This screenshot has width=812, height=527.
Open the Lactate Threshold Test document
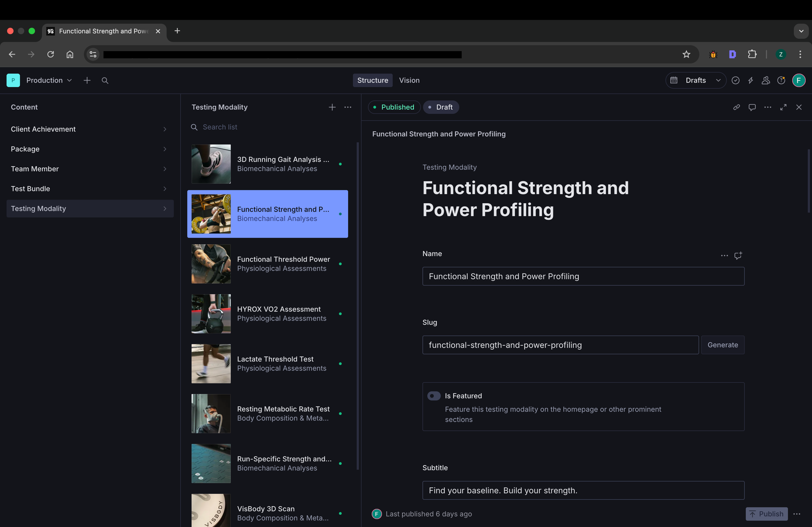267,364
